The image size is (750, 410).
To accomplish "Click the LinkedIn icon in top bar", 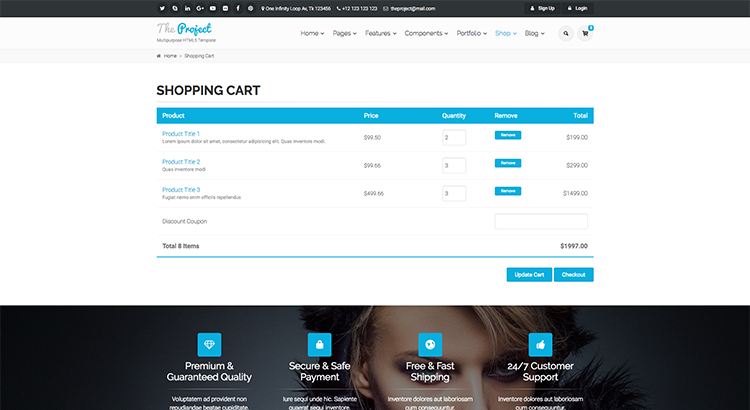I will (x=187, y=8).
